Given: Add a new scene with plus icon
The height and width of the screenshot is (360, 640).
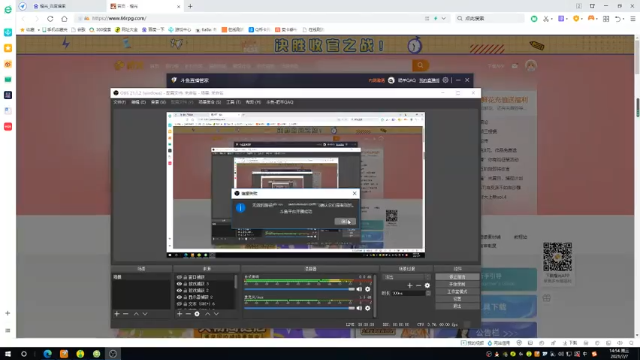Looking at the screenshot, I should [117, 314].
